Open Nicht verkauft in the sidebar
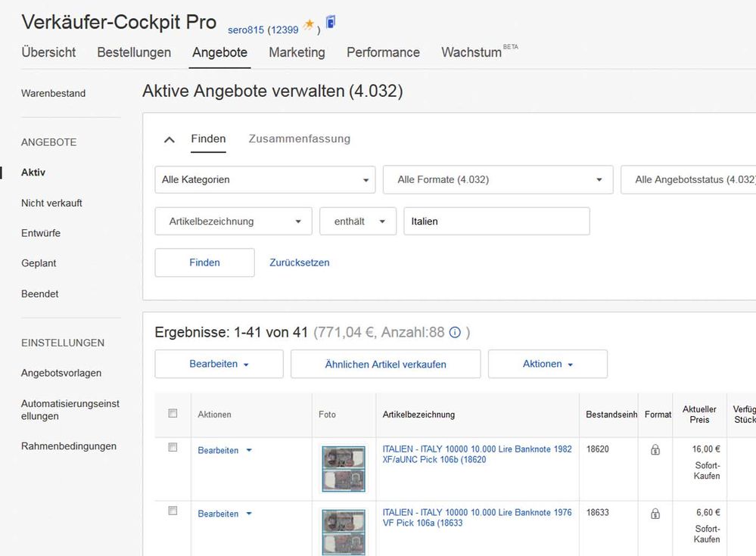756x556 pixels. 51,203
